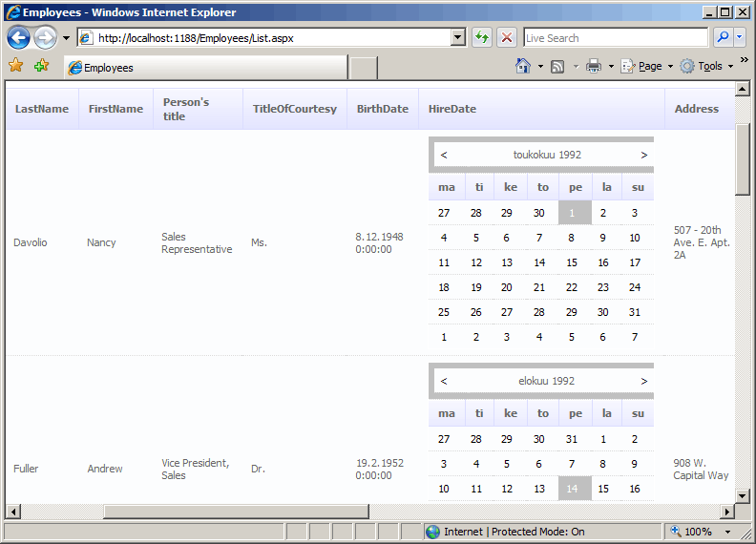The image size is (756, 544).
Task: Click the vertical scrollbar thumb
Action: point(743,159)
